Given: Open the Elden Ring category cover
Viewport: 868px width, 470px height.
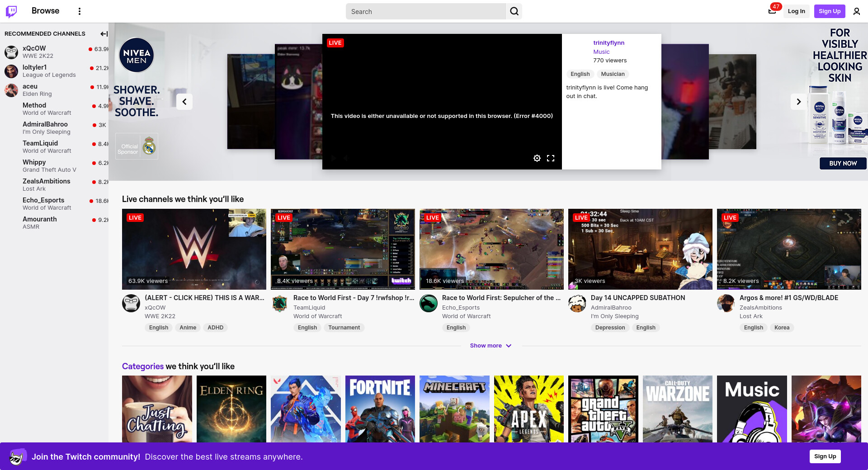Looking at the screenshot, I should pos(231,409).
